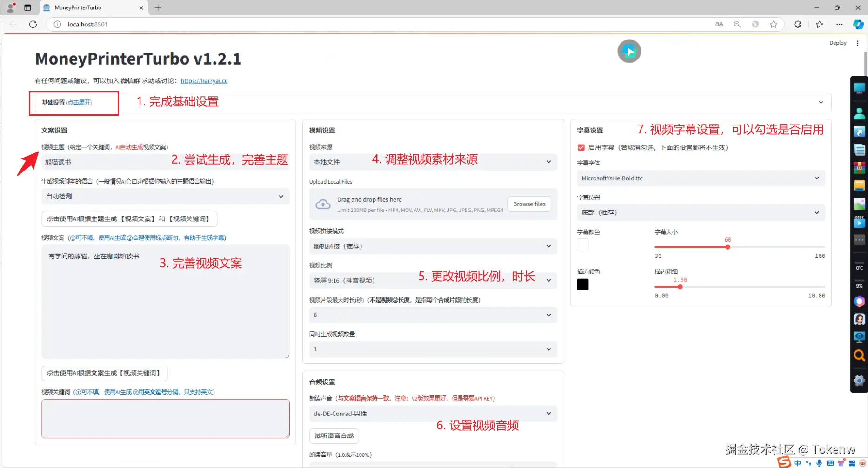Click generate keywords from script button

click(105, 373)
